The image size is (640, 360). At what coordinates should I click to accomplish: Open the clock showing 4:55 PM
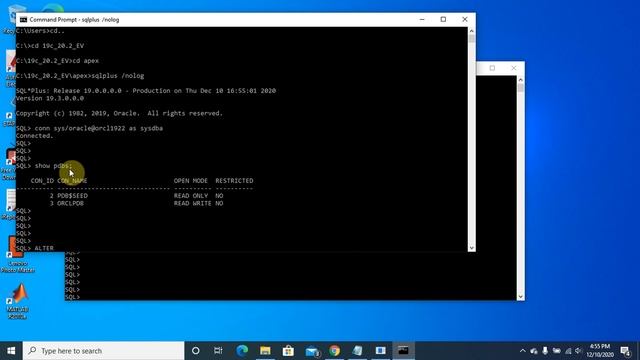tap(600, 351)
